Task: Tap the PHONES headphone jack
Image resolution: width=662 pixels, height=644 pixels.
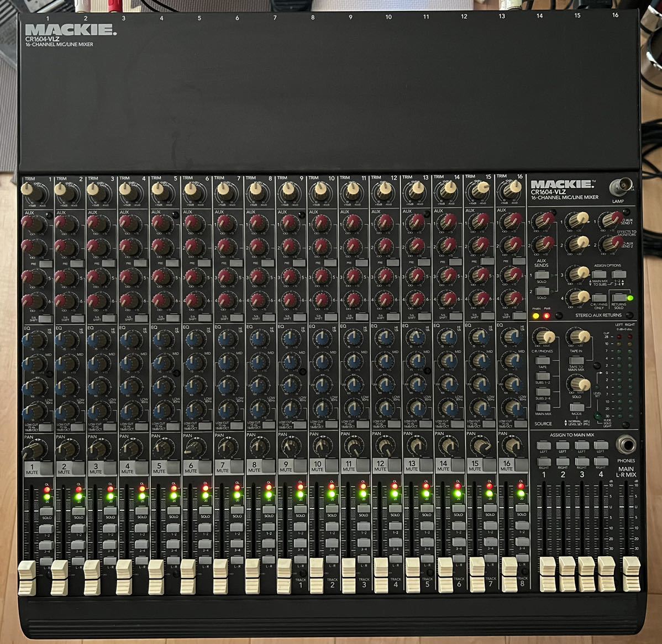Action: point(626,445)
